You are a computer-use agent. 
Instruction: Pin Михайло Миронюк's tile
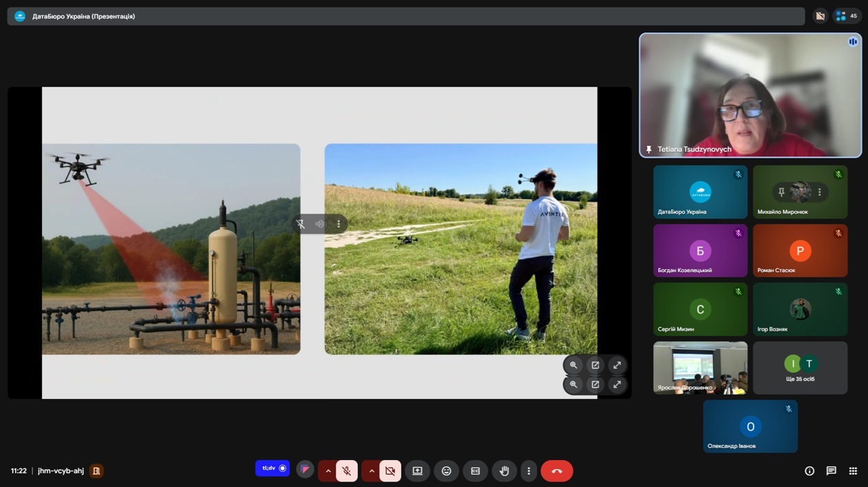pyautogui.click(x=781, y=192)
